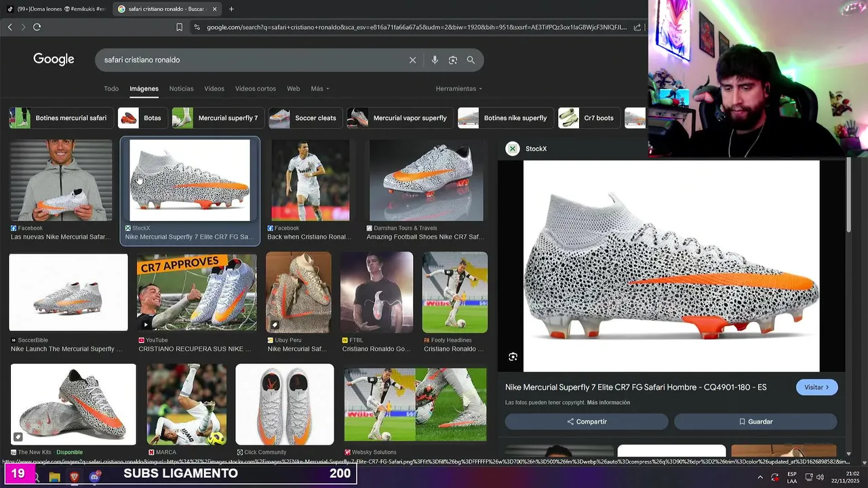Click the large preview shoe image

pyautogui.click(x=671, y=266)
